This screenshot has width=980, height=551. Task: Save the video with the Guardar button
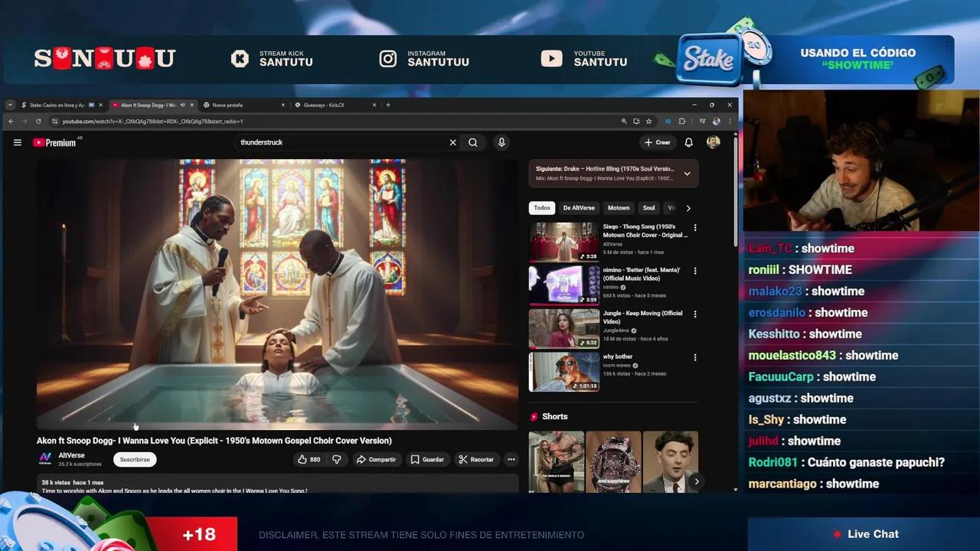(x=426, y=459)
